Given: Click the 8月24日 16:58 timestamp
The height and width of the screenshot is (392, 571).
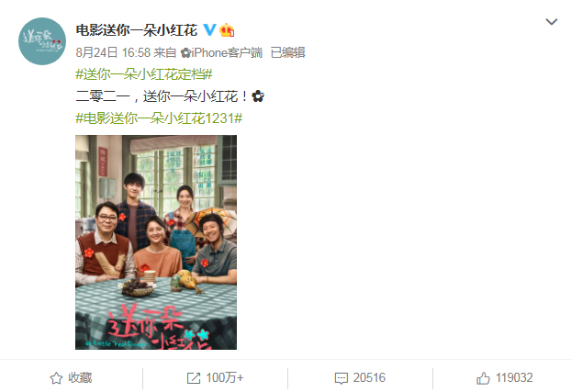Looking at the screenshot, I should pos(113,53).
